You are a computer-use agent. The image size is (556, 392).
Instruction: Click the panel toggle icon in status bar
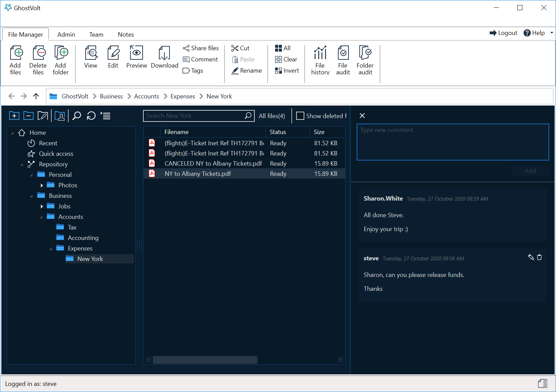click(x=543, y=383)
